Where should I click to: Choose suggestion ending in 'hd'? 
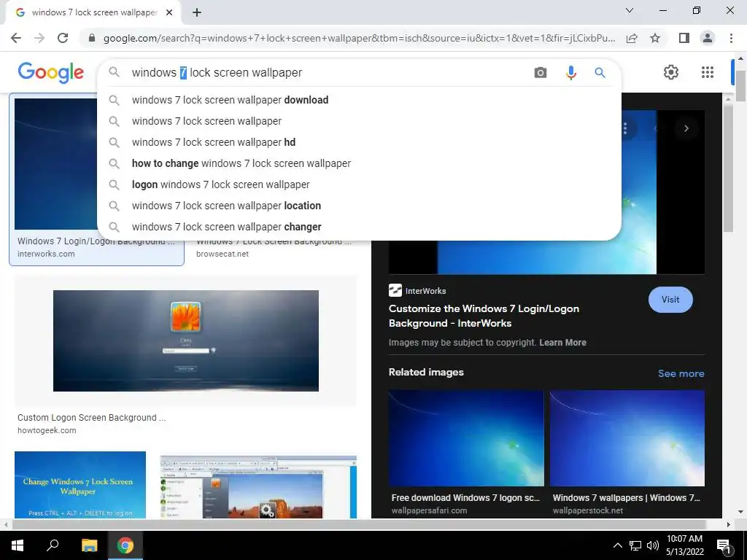359,142
